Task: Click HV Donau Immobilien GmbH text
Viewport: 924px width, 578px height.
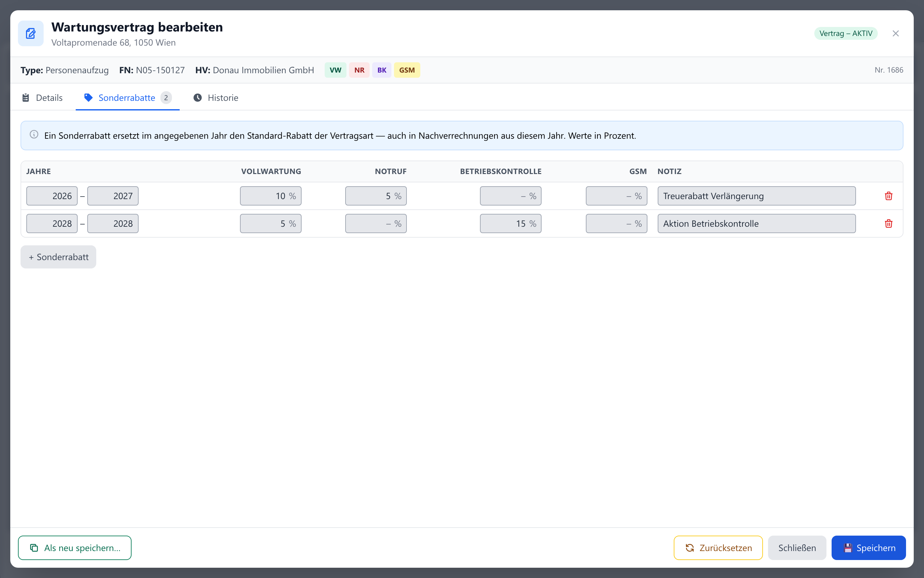Action: (255, 70)
